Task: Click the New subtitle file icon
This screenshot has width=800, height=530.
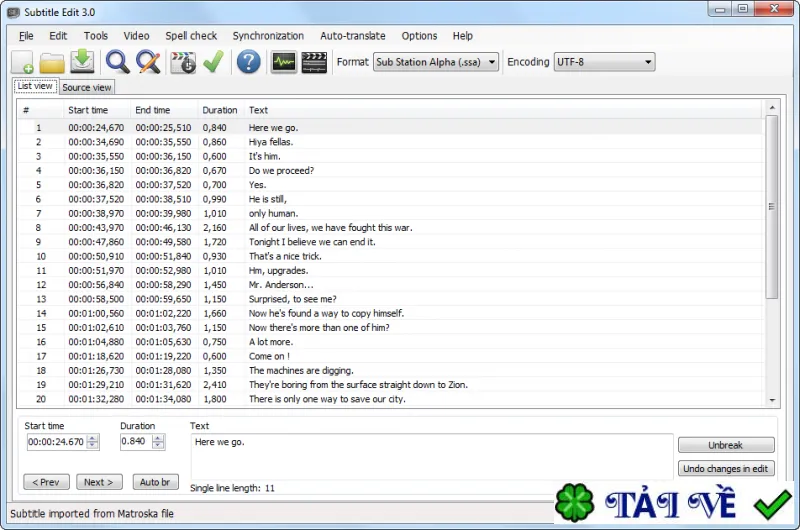Action: pos(22,62)
